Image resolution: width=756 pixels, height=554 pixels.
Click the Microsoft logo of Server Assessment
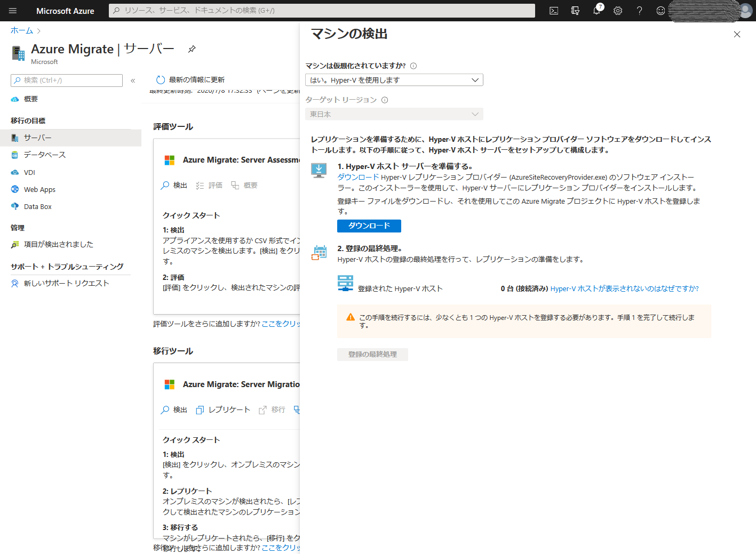170,160
